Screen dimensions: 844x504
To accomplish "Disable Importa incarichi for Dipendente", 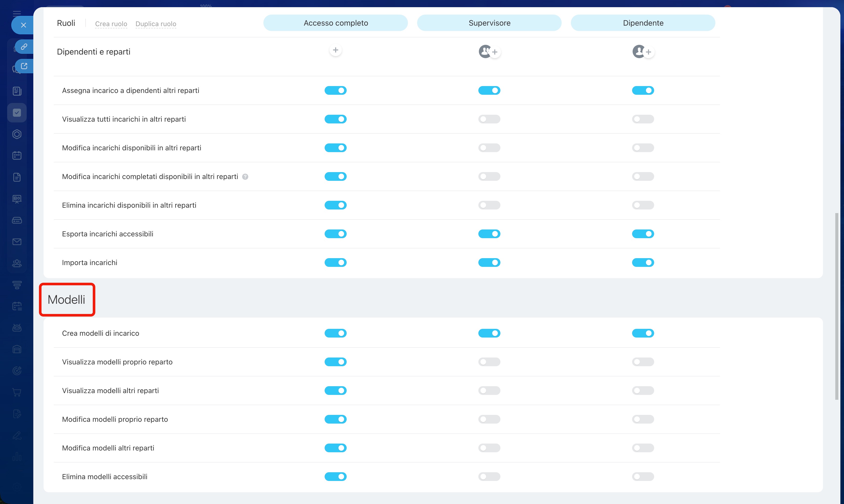I will point(643,262).
